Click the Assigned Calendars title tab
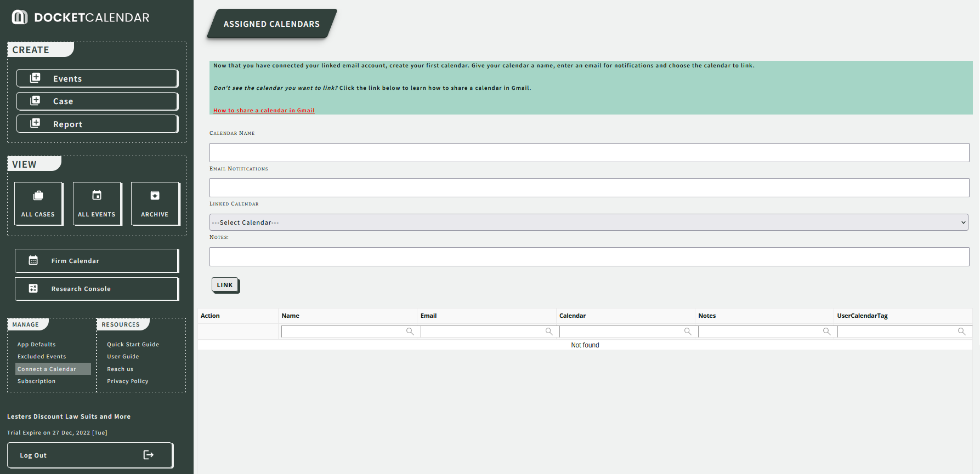 tap(271, 24)
